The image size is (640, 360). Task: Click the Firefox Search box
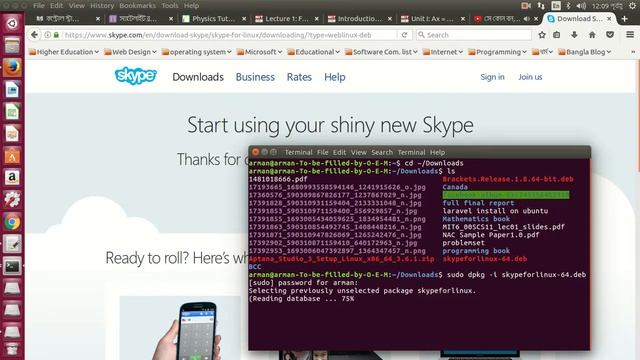[474, 35]
